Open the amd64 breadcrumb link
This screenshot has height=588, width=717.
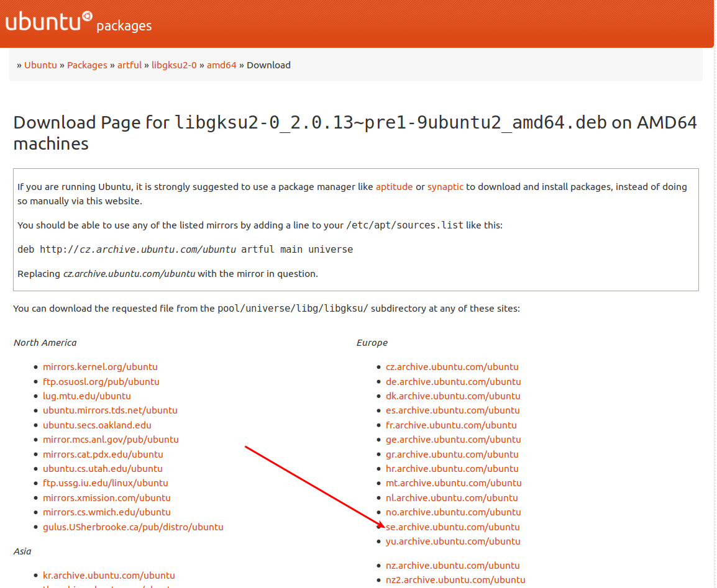click(x=222, y=65)
